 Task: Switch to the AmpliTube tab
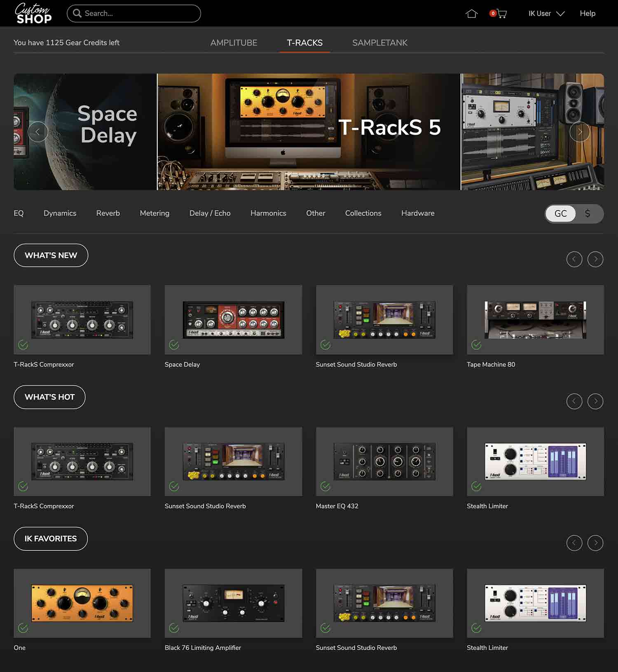tap(234, 43)
